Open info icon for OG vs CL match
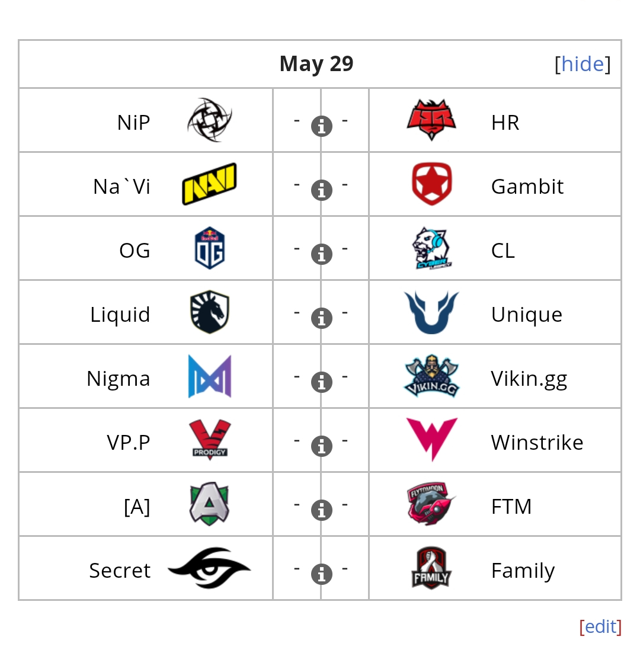Viewport: 640px width, 672px height. pyautogui.click(x=322, y=254)
